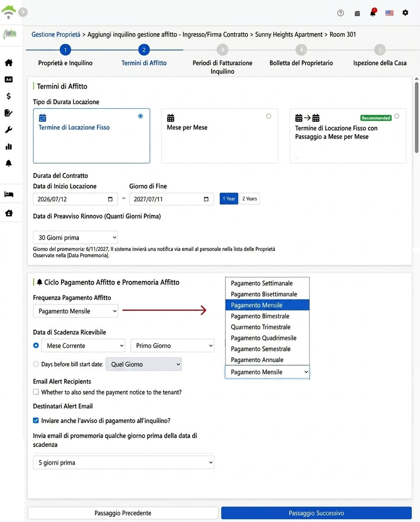Image resolution: width=420 pixels, height=522 pixels.
Task: Select Fisso con Passaggio a Mese per Mese radio
Action: 397,116
